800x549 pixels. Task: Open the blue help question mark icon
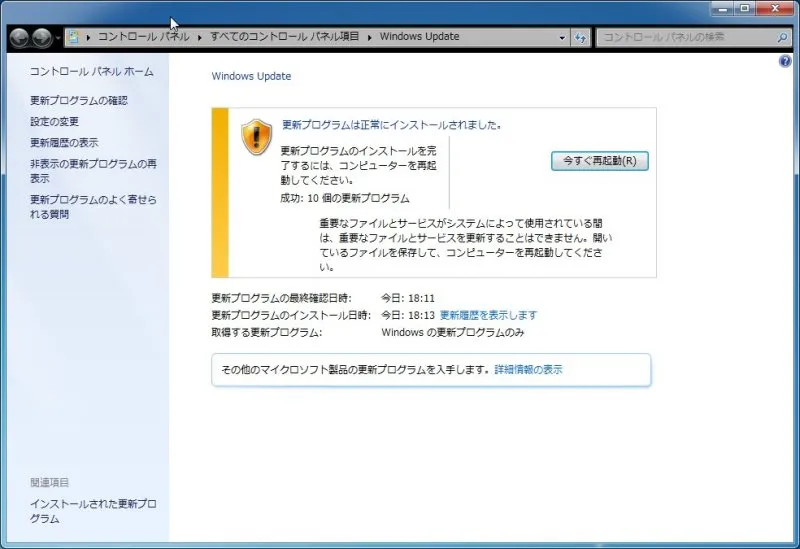click(785, 61)
